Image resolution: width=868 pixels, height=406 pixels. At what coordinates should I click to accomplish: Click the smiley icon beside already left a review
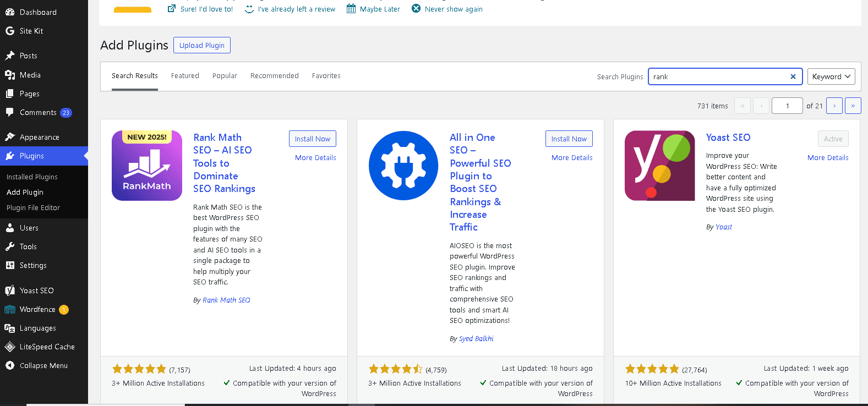249,9
